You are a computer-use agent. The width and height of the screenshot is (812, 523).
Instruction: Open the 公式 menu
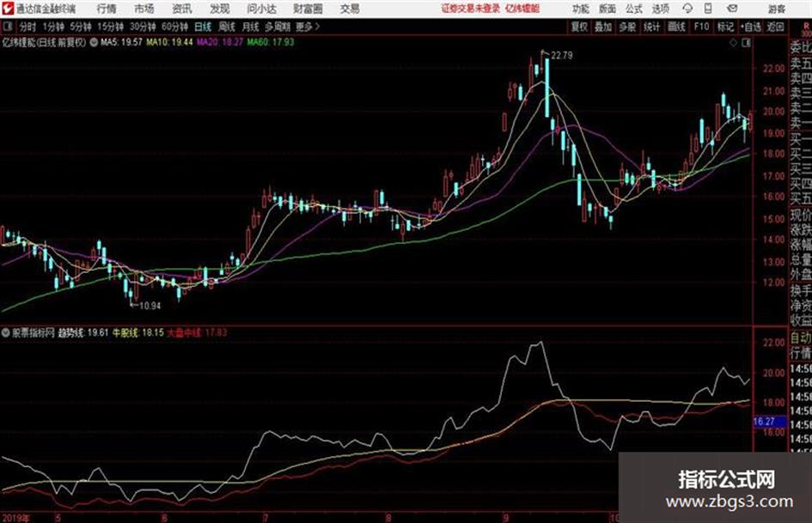(634, 9)
